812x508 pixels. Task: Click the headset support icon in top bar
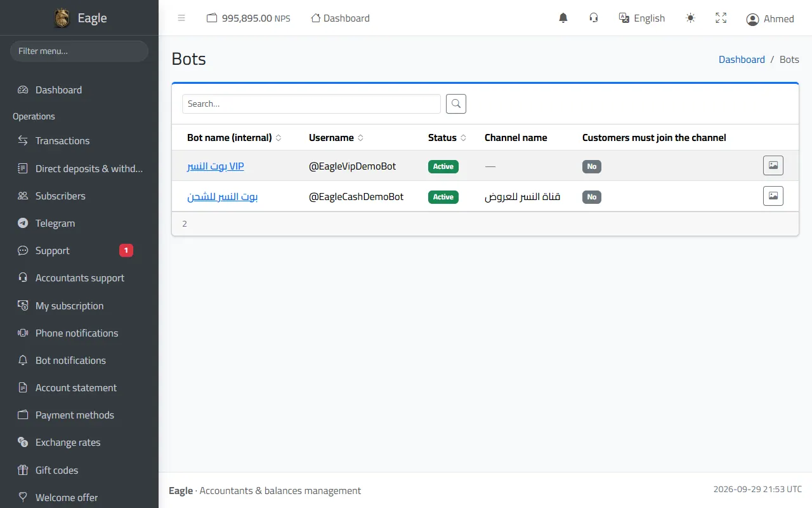pyautogui.click(x=594, y=18)
